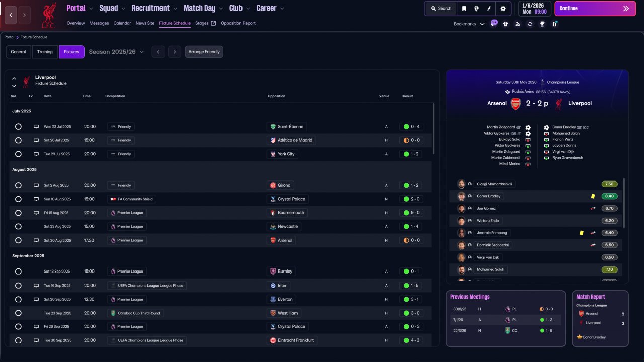Viewport: 644px width, 362px height.
Task: Open the shirt icon in bookmarks bar
Action: pyautogui.click(x=506, y=24)
